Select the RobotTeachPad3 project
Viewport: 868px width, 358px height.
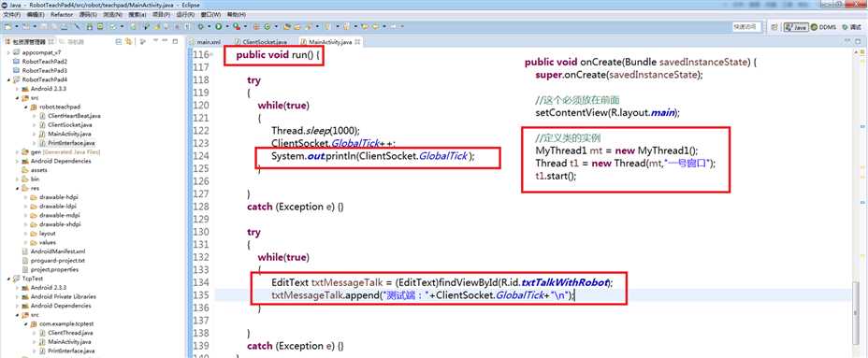tap(44, 70)
